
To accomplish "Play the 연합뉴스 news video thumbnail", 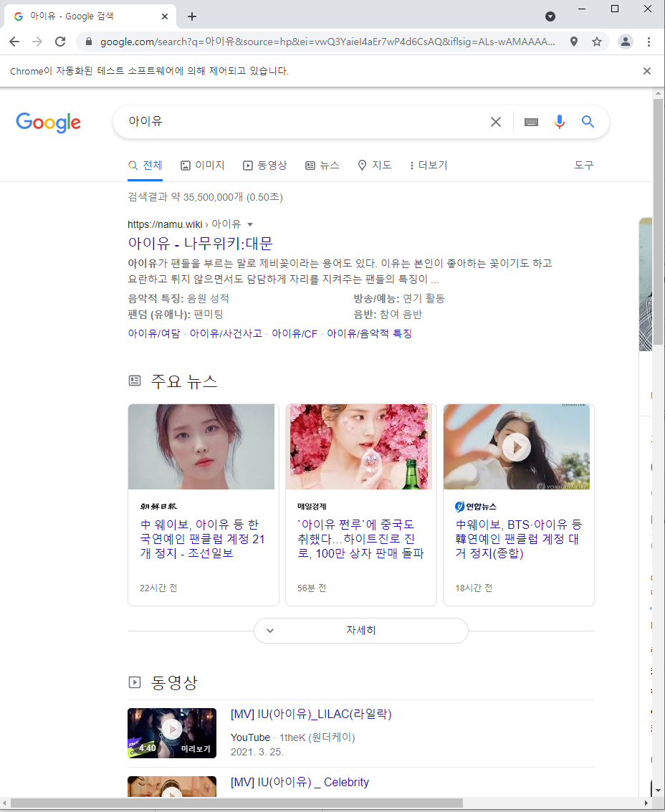I will 517,447.
